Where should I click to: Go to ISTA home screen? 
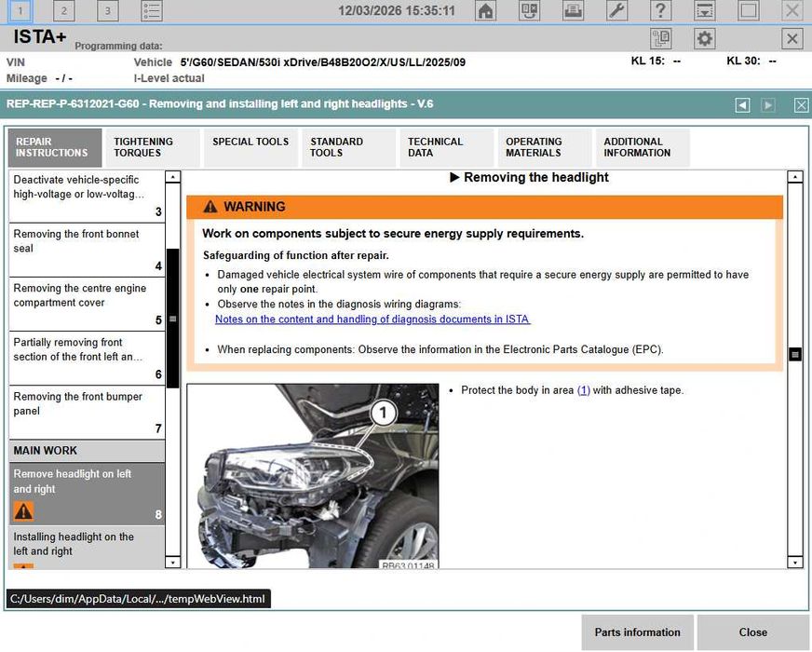tap(485, 11)
